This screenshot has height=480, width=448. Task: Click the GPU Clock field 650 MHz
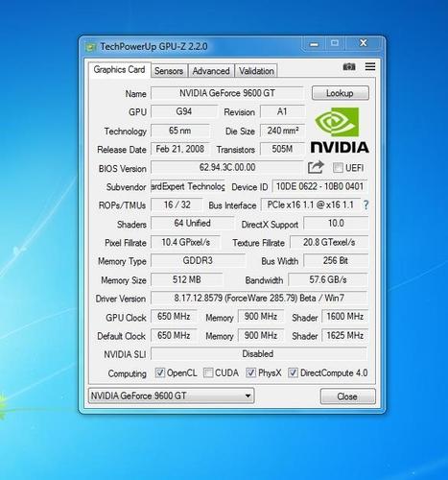174,317
